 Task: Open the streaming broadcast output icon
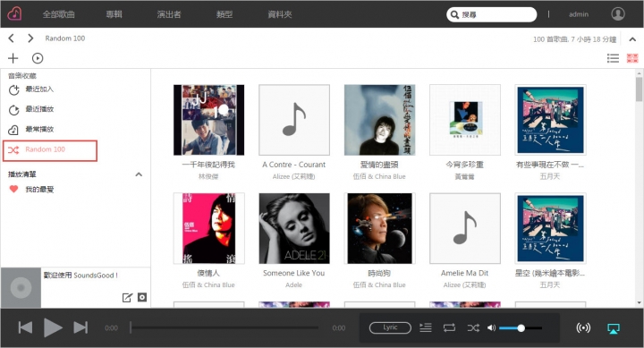[583, 327]
